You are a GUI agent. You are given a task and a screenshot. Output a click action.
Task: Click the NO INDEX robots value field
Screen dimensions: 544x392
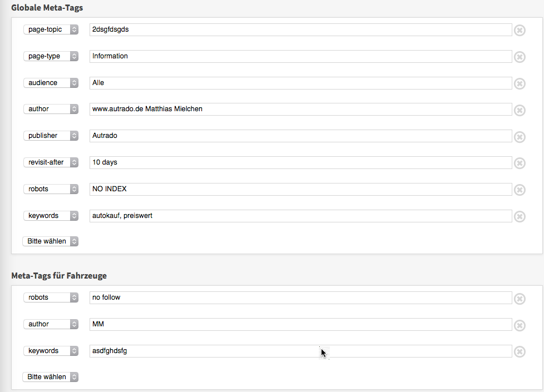pos(300,189)
